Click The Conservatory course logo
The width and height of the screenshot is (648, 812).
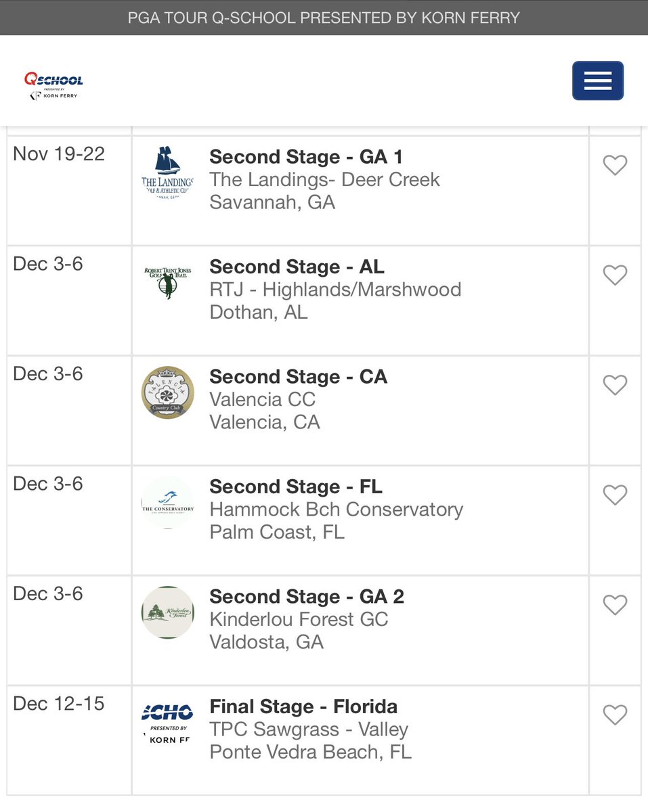[168, 503]
